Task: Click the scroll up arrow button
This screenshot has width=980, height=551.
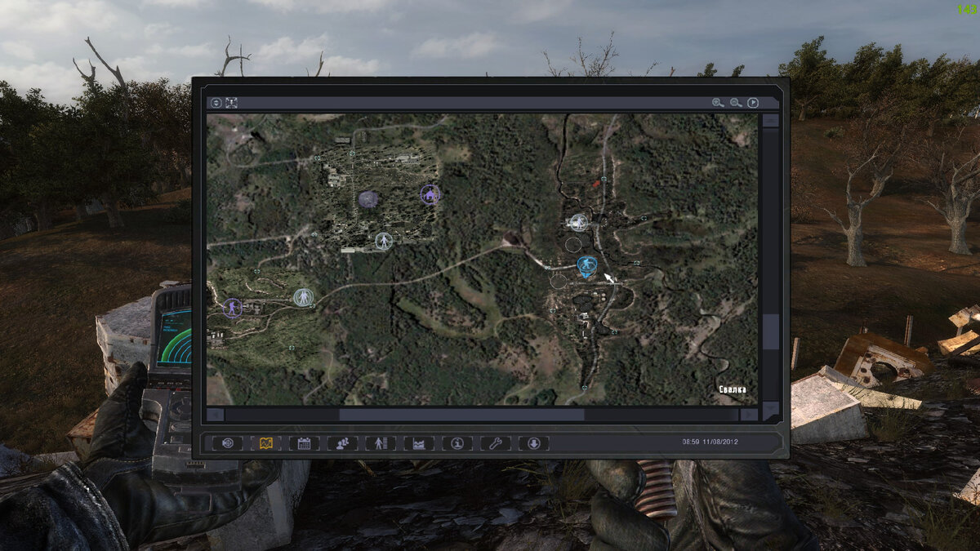Action: (x=770, y=120)
